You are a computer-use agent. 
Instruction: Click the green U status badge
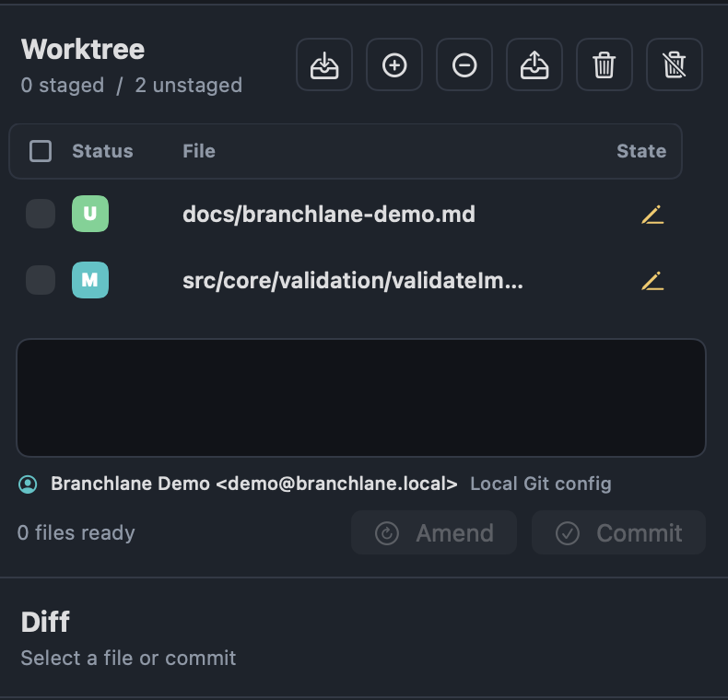click(90, 214)
